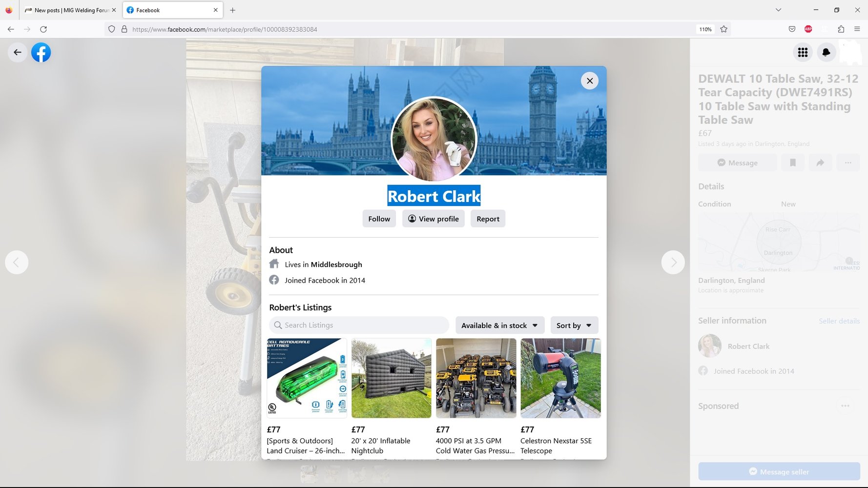The image size is (868, 488).
Task: Click the browser back navigation arrow
Action: [x=11, y=29]
